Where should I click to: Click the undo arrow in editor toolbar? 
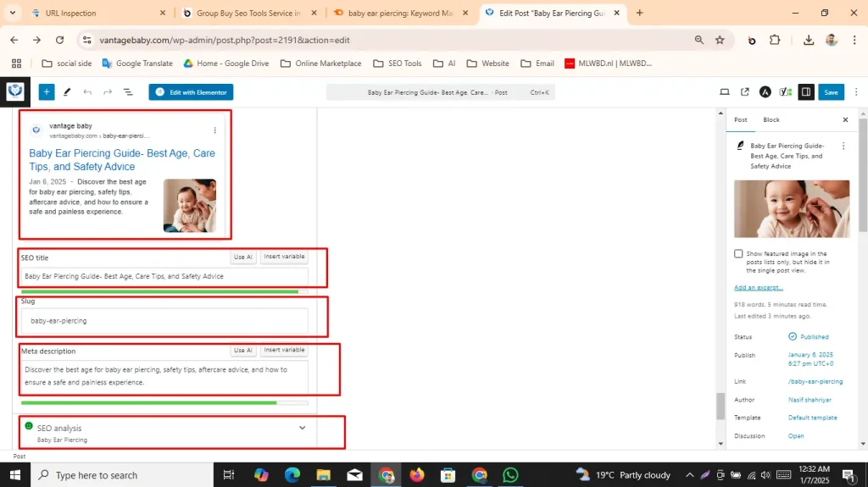click(x=87, y=92)
